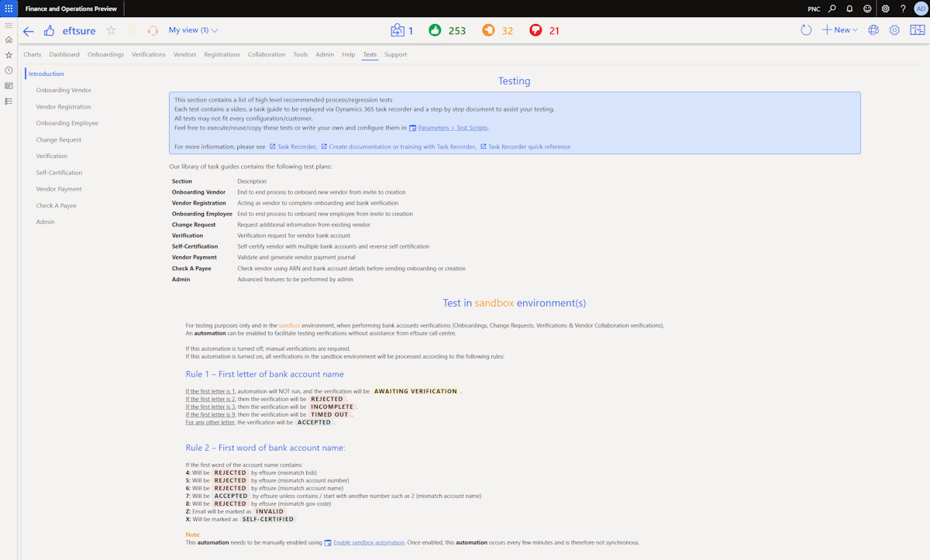This screenshot has height=560, width=930.
Task: Switch to the Help tab
Action: pyautogui.click(x=349, y=55)
